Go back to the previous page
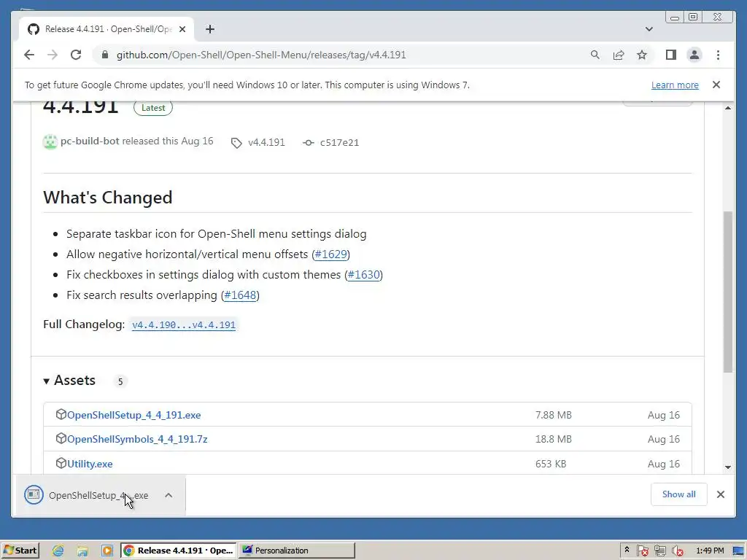Image resolution: width=747 pixels, height=560 pixels. pos(29,55)
